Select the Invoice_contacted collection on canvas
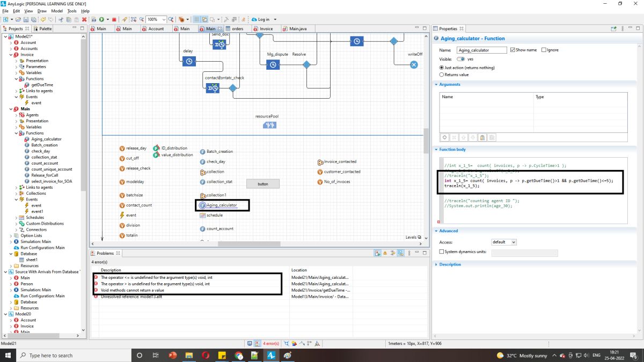 coord(336,161)
